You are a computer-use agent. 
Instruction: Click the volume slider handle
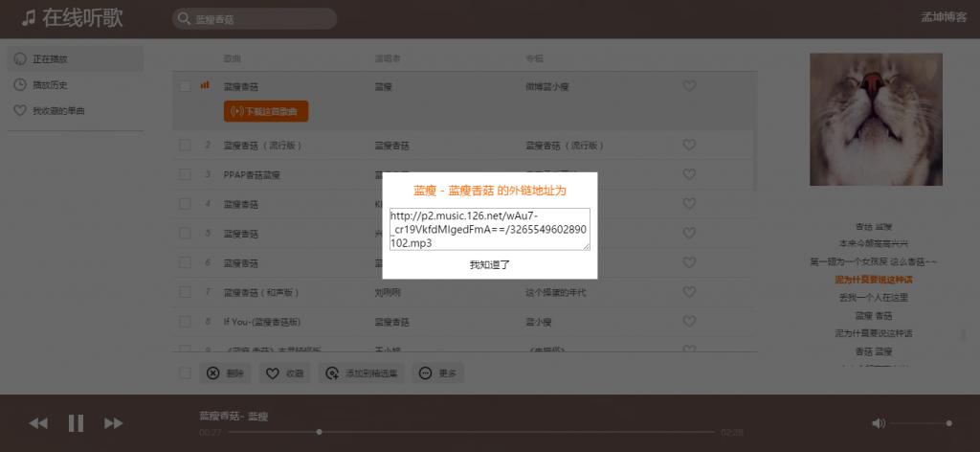[948, 423]
